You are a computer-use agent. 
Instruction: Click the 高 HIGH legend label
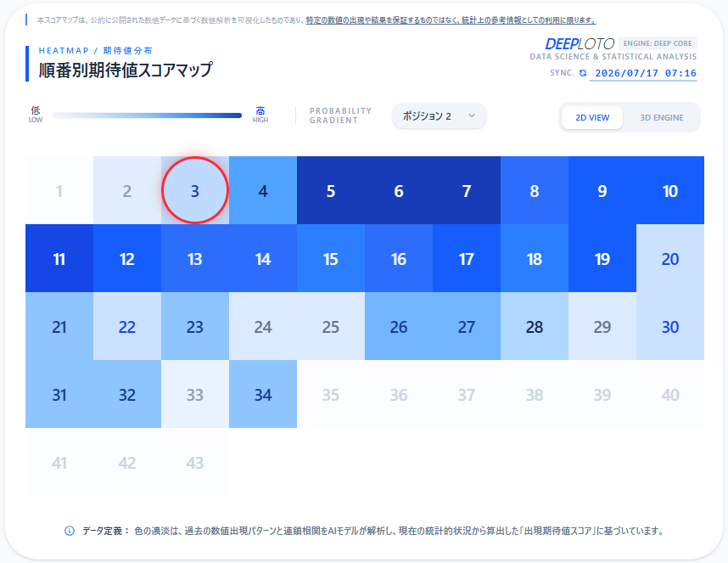pos(260,115)
